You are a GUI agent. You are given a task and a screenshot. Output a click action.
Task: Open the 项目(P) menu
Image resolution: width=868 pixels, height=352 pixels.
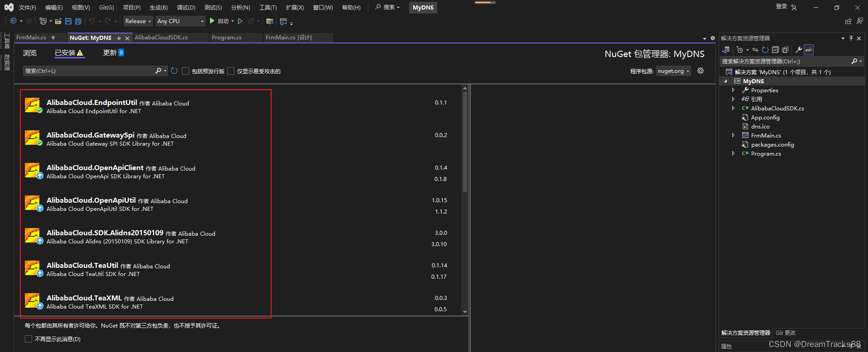[132, 8]
